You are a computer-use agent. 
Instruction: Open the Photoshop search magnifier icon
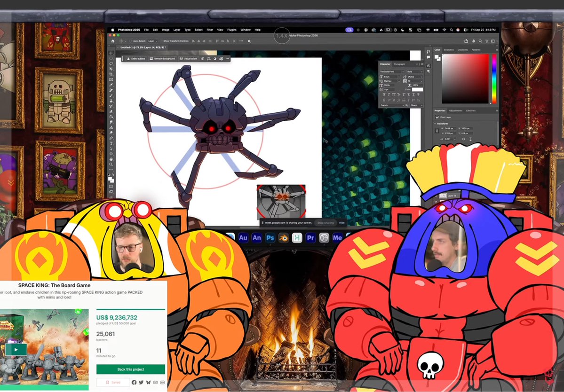(480, 41)
